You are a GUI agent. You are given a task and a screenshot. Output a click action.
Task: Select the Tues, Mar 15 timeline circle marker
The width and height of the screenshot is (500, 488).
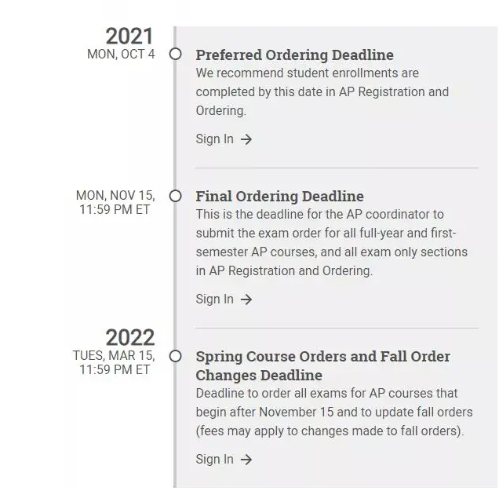(175, 356)
